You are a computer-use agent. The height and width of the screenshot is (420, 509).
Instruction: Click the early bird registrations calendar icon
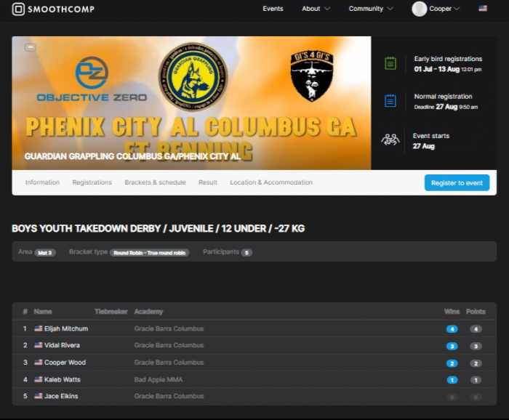[390, 63]
